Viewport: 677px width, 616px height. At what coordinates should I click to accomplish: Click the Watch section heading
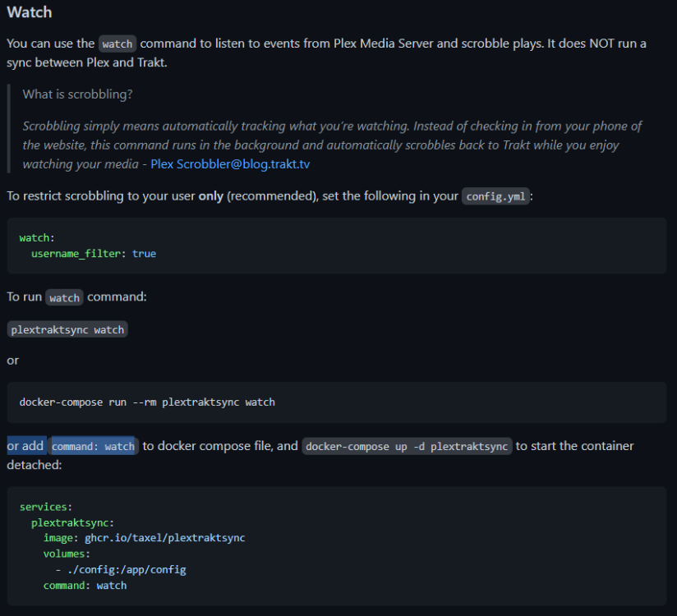(x=30, y=12)
